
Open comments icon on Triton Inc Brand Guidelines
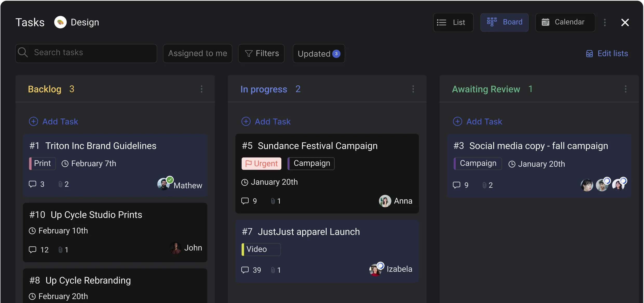coord(33,184)
